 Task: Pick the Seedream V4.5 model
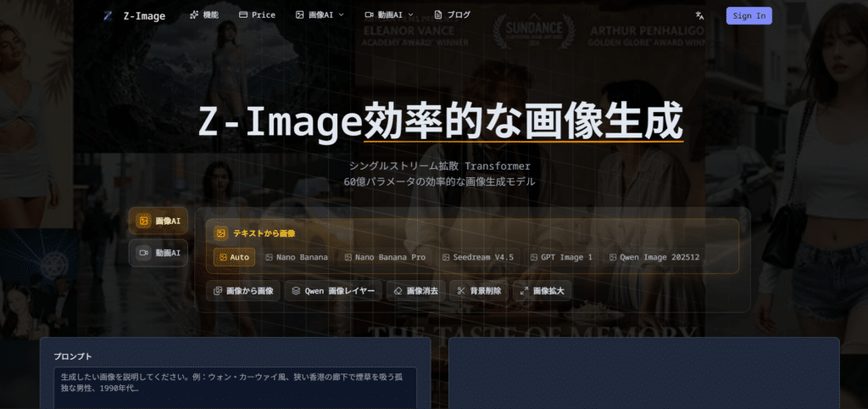[x=477, y=257]
